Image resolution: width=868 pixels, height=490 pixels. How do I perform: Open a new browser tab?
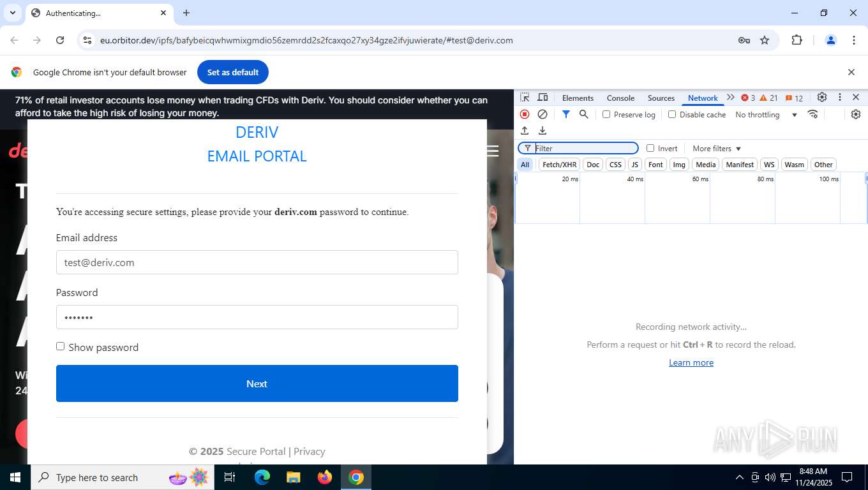[x=186, y=13]
